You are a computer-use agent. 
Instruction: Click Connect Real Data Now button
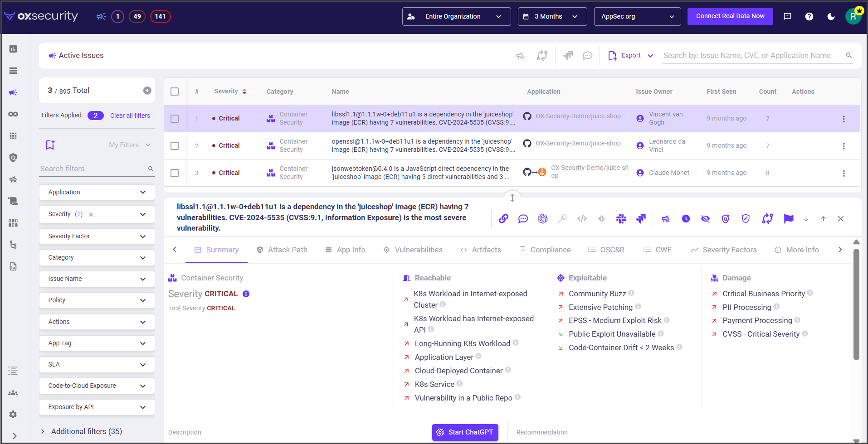point(730,16)
